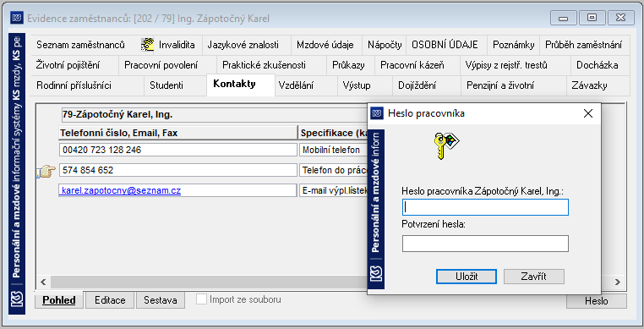This screenshot has width=644, height=329.
Task: Click the pointing hand row marker
Action: (46, 171)
